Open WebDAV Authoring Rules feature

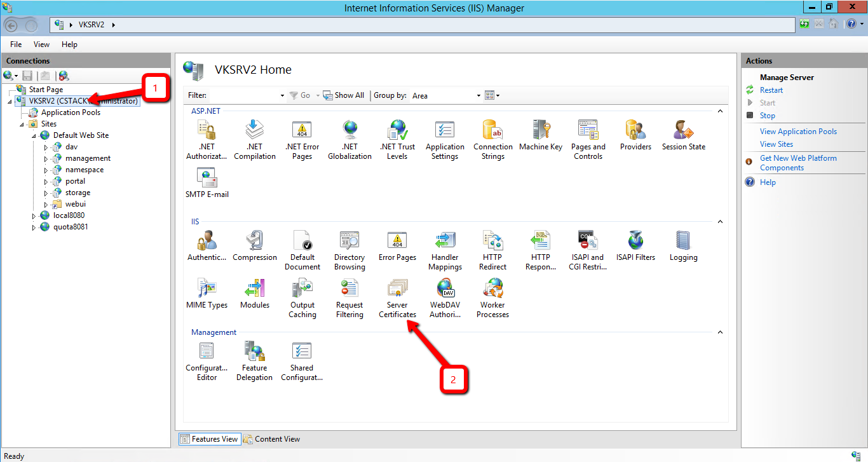[x=445, y=298]
